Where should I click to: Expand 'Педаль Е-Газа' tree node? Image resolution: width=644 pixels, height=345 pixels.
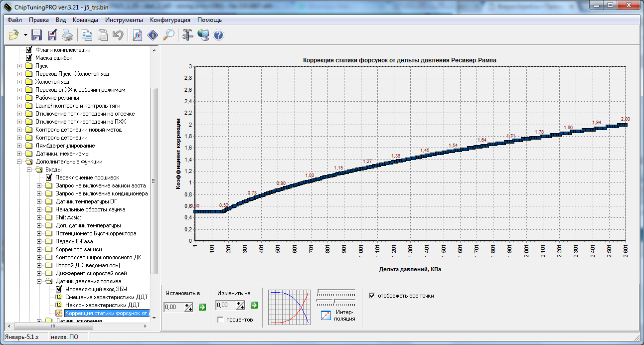(39, 241)
